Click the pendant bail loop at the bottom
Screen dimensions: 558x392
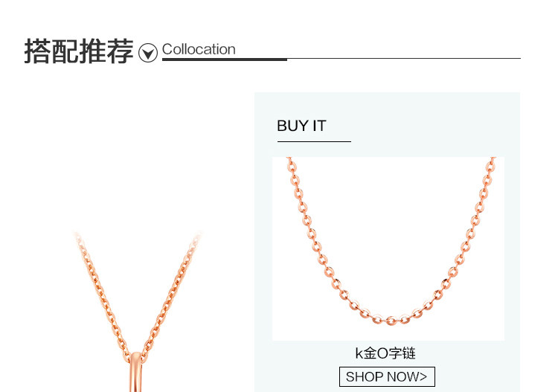(x=135, y=372)
